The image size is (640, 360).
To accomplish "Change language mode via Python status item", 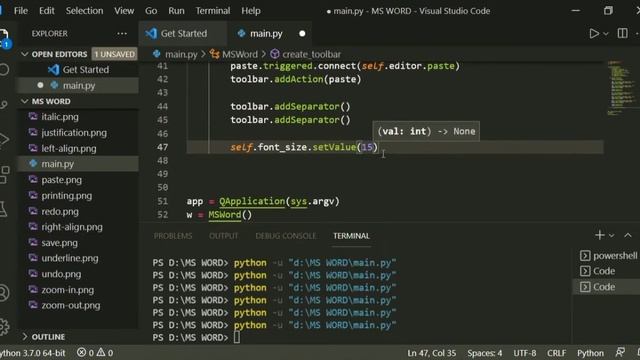I will pyautogui.click(x=590, y=353).
